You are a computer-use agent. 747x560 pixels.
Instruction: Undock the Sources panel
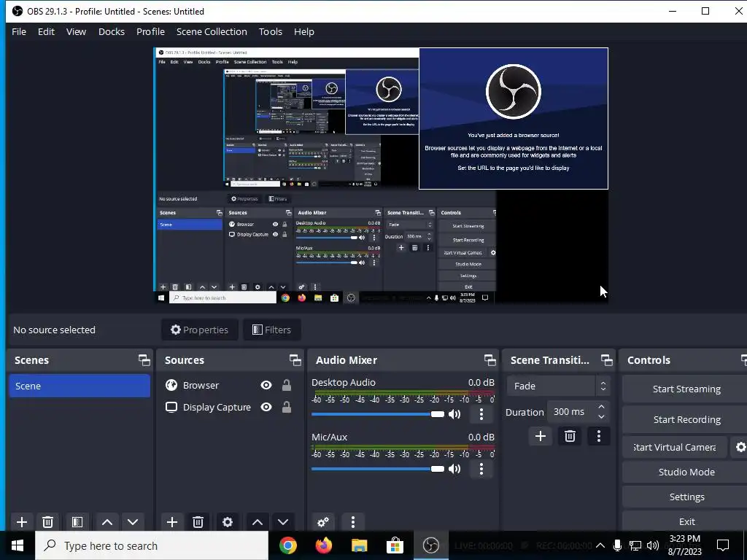coord(295,360)
